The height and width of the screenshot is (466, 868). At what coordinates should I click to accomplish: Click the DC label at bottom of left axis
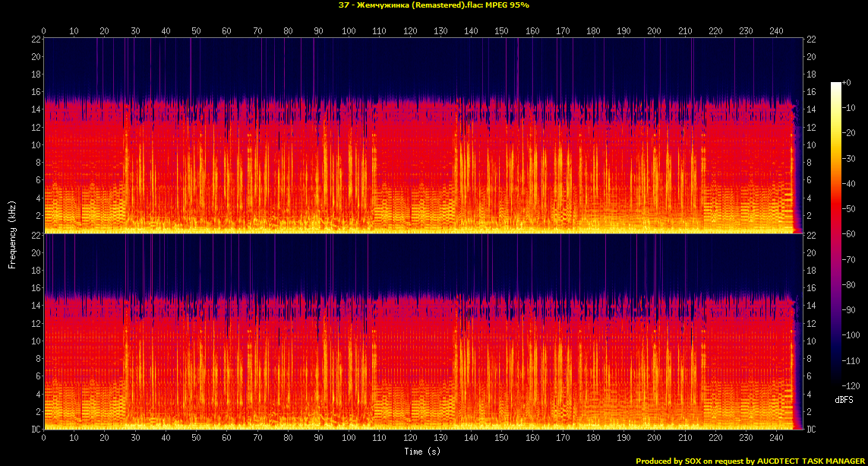click(34, 430)
